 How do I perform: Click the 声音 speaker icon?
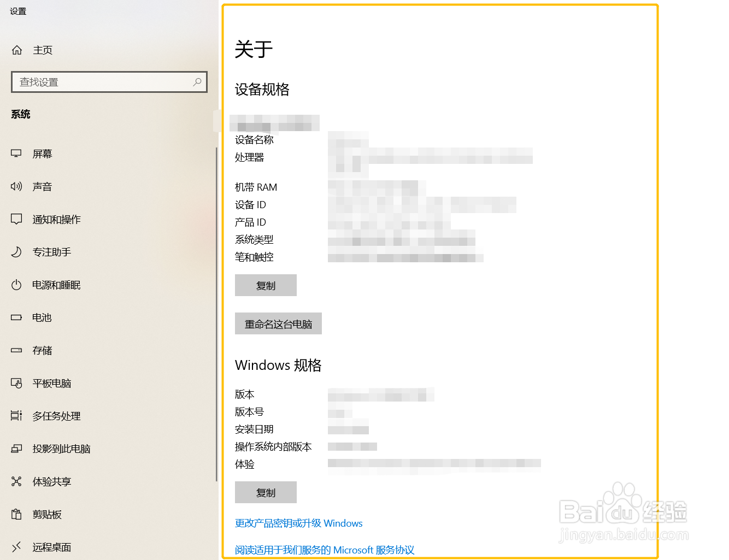(x=16, y=187)
